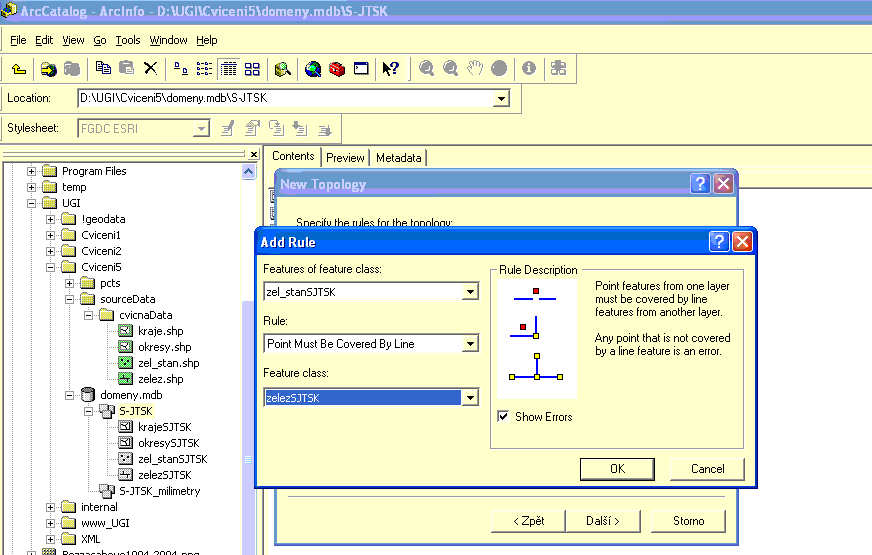
Task: Open the View menu
Action: [x=73, y=40]
